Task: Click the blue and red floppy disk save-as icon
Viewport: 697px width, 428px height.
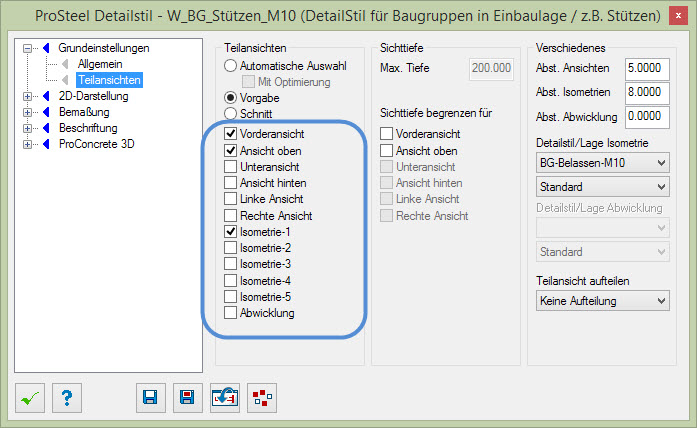Action: coord(188,398)
